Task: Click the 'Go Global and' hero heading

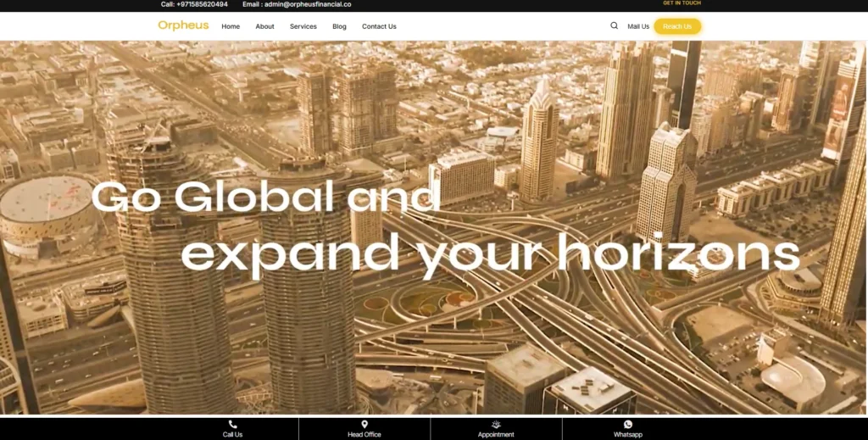Action: [x=265, y=197]
